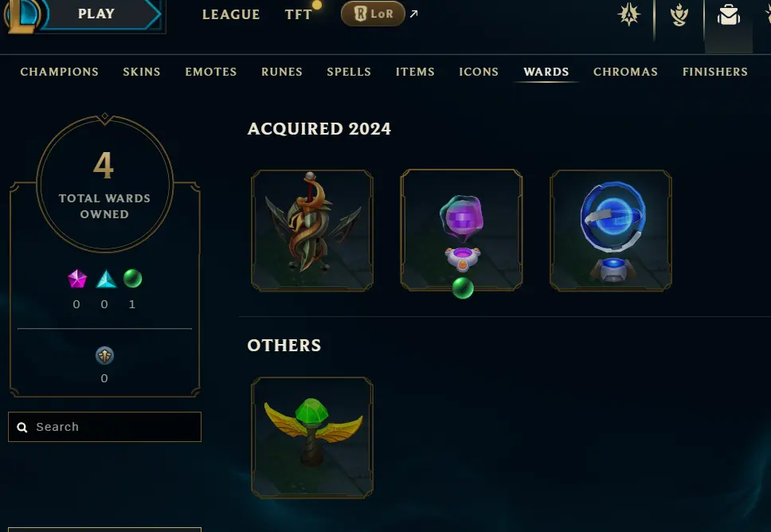Click the external link arrow beside LoR
This screenshot has height=532, width=771.
pos(413,14)
